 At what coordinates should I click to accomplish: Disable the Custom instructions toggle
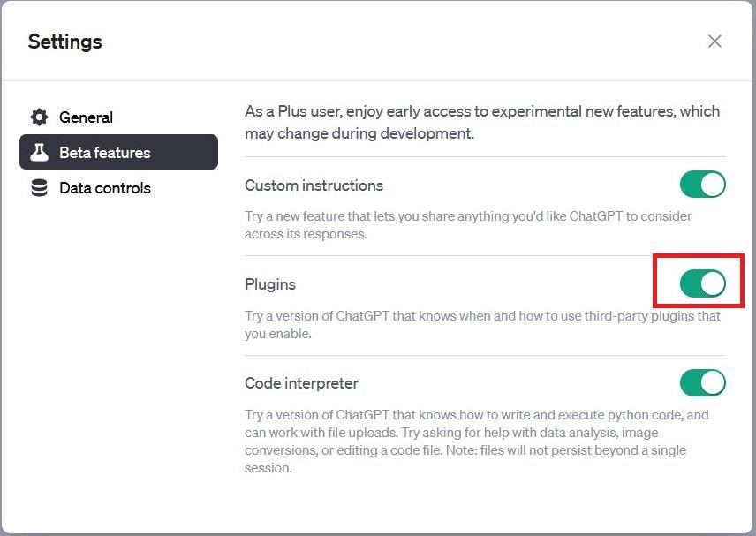[702, 185]
